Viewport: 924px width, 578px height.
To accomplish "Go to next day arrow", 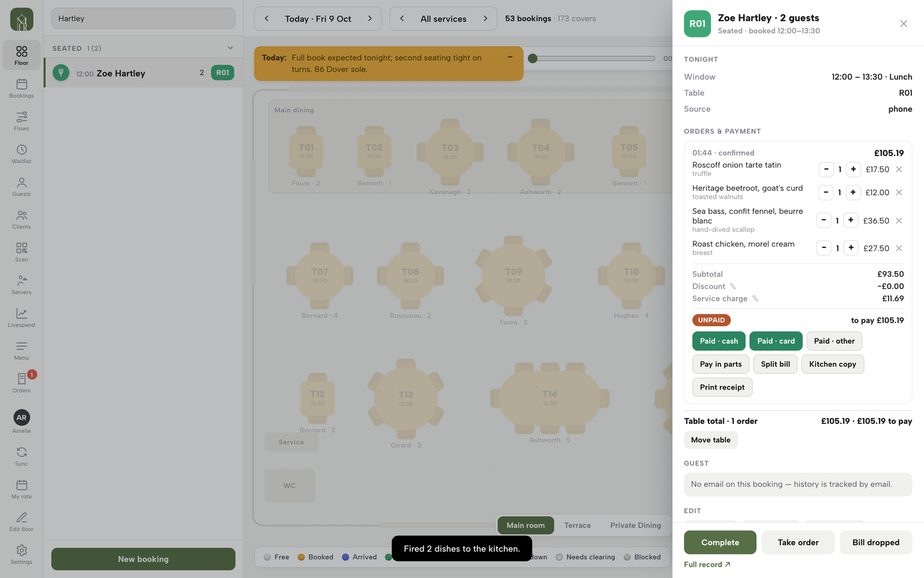I will tap(370, 19).
